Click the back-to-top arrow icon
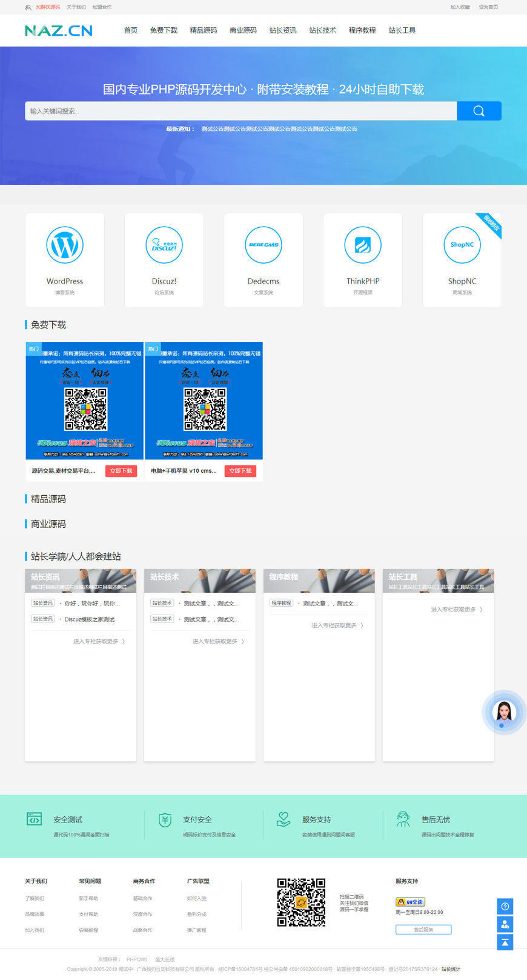527x980 pixels. (505, 942)
